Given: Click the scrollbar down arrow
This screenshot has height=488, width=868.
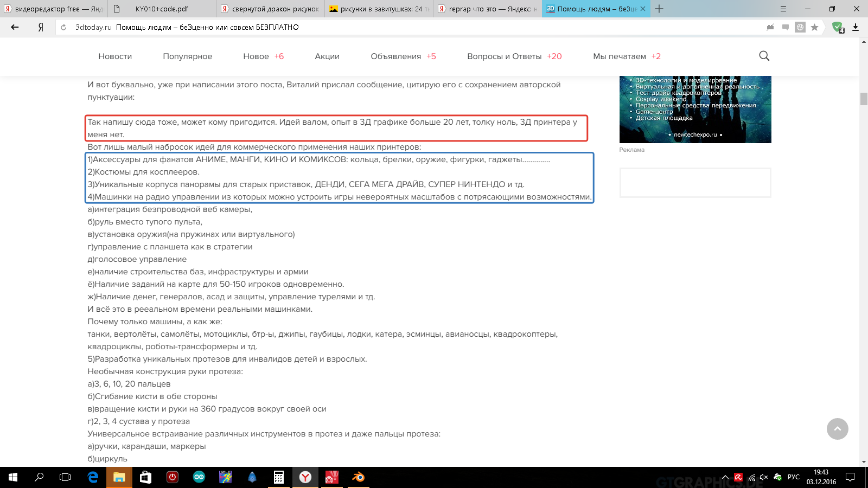Looking at the screenshot, I should [864, 462].
